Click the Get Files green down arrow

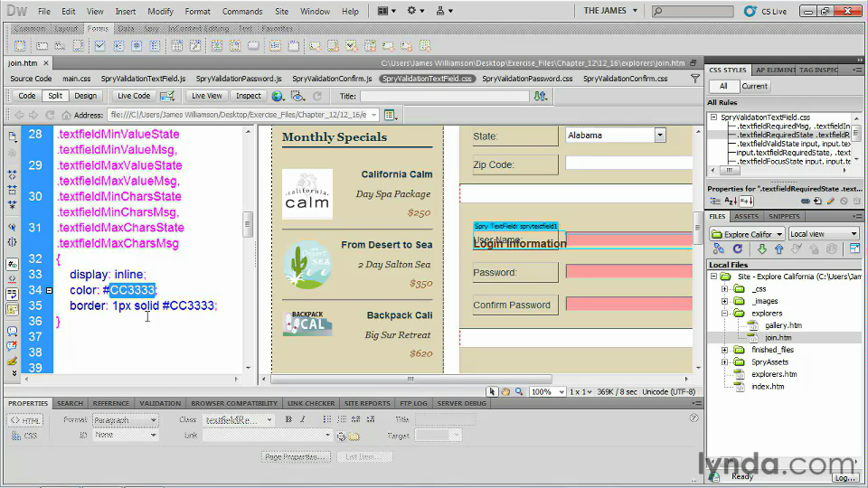click(x=760, y=249)
